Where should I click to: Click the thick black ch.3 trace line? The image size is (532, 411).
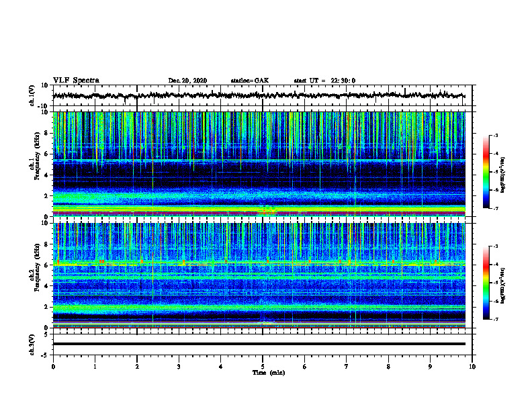click(259, 344)
